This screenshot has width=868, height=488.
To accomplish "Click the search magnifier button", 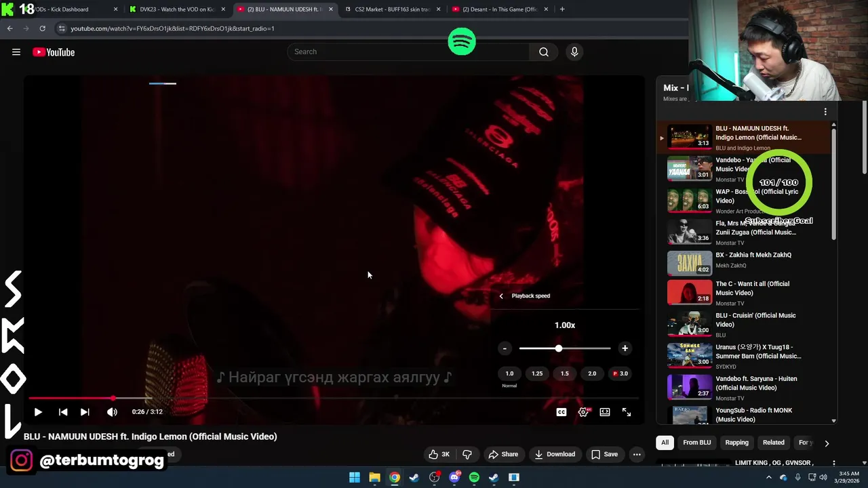I will pos(543,52).
